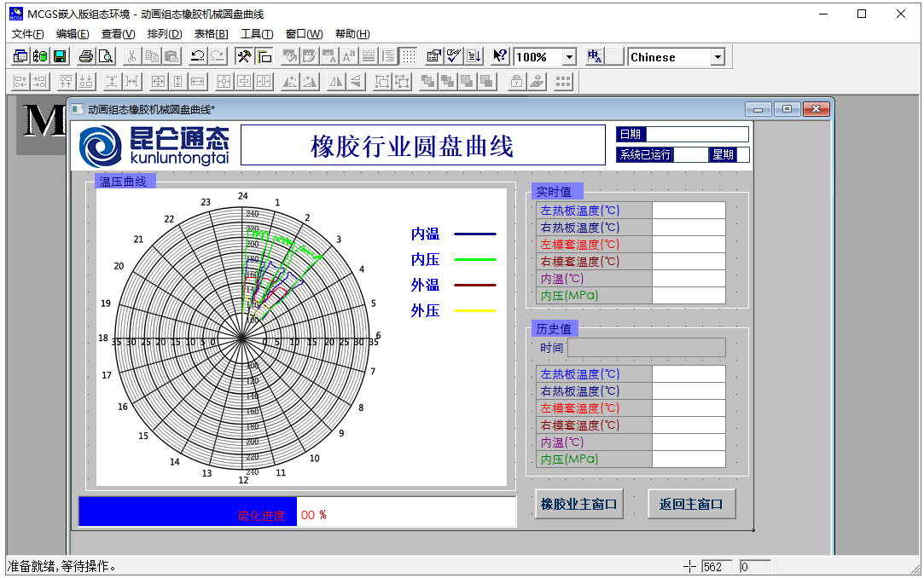Toggle the fix position pin icon
Screen dimensions: 924x578
pyautogui.click(x=537, y=81)
